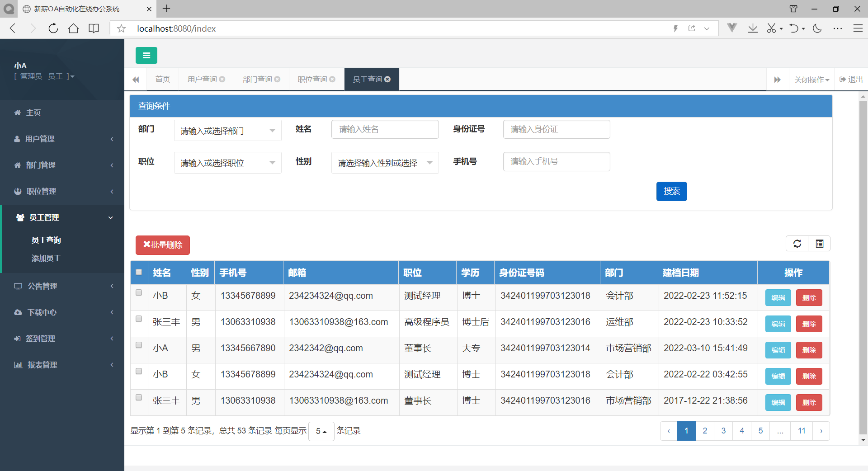The width and height of the screenshot is (868, 471).
Task: Bookmark page with star icon
Action: pos(121,28)
